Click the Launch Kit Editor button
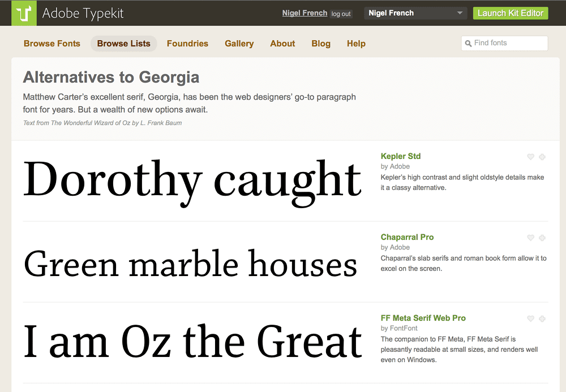The width and height of the screenshot is (566, 392). point(510,13)
